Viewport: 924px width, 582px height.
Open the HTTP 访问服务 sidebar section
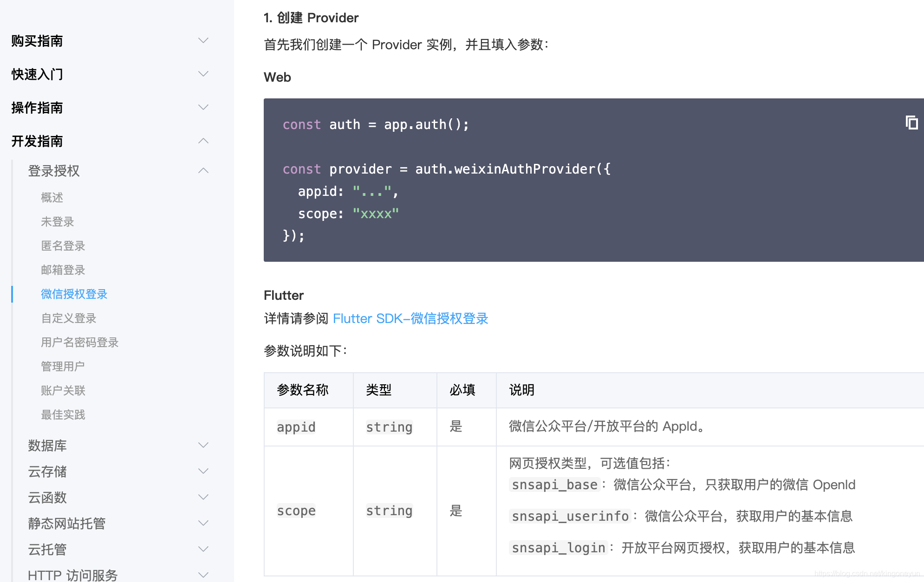[x=73, y=575]
